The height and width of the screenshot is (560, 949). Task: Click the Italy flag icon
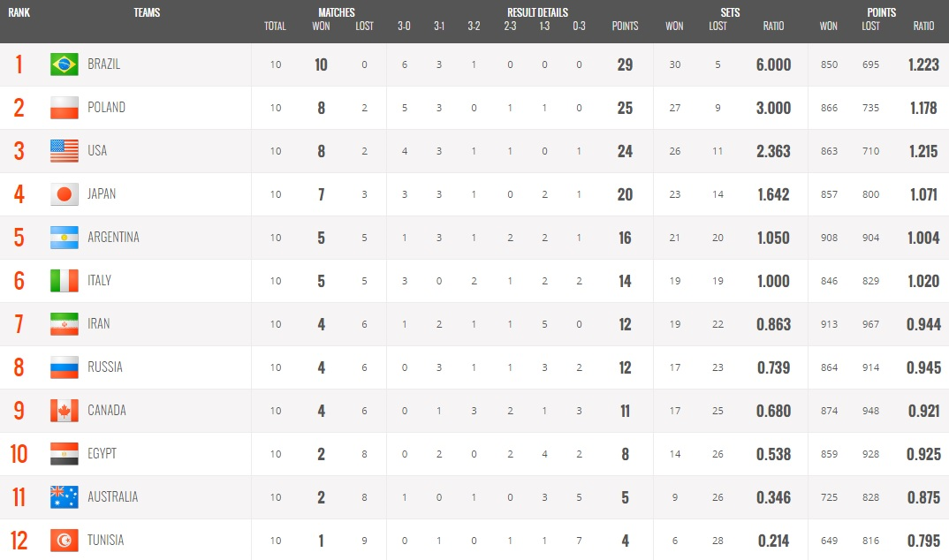(65, 281)
